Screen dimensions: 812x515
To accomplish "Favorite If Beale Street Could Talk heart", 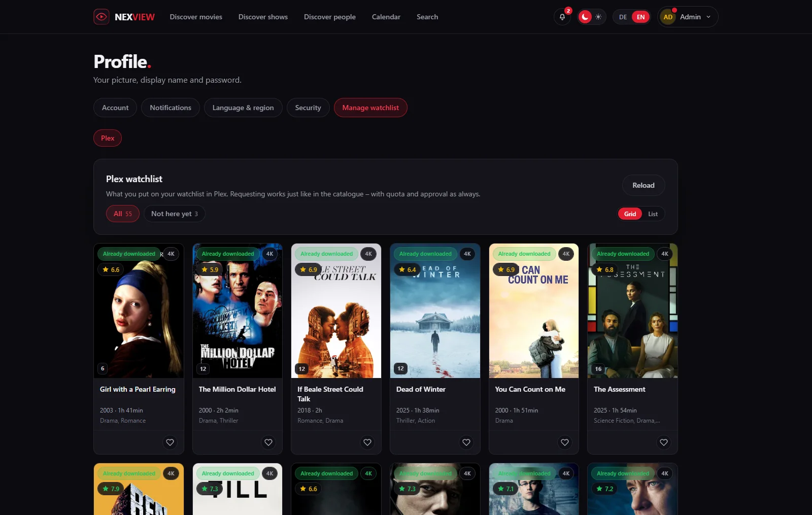I will click(367, 442).
